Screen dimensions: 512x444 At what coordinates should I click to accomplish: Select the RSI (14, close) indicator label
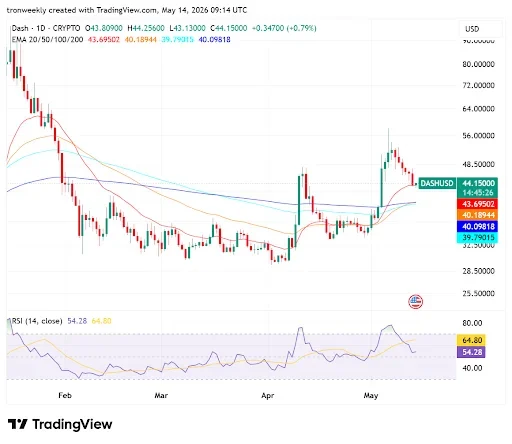[x=37, y=321]
